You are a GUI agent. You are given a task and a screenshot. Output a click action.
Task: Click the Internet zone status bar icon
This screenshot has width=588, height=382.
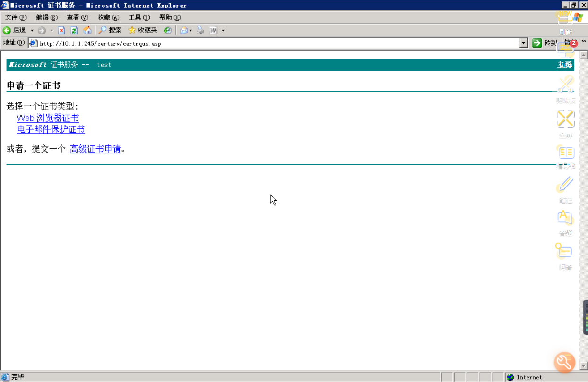click(510, 377)
